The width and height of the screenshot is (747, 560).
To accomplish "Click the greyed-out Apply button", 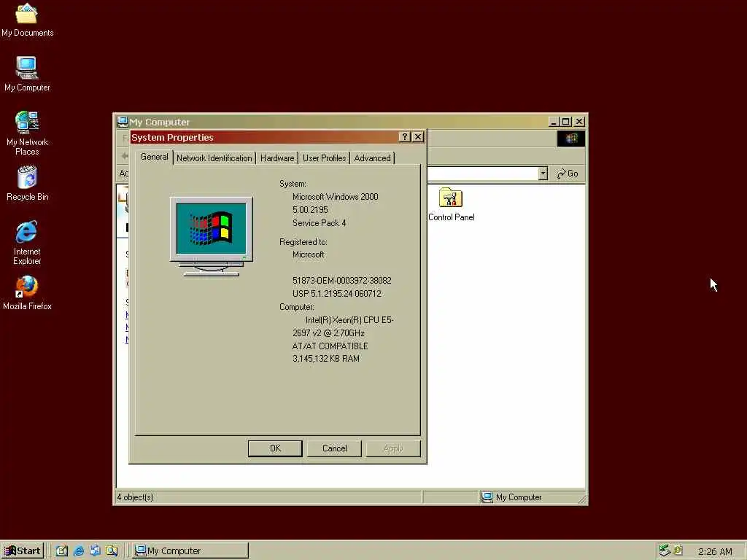I will coord(393,448).
